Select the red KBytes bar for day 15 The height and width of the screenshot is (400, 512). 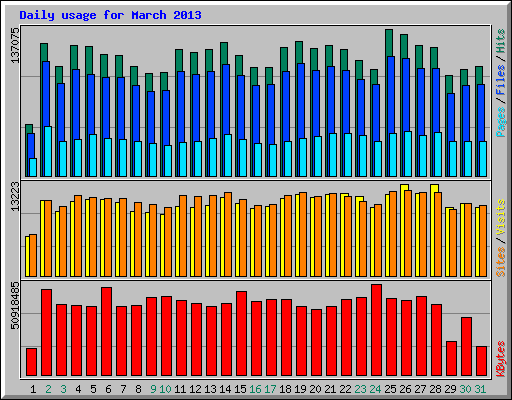[242, 333]
